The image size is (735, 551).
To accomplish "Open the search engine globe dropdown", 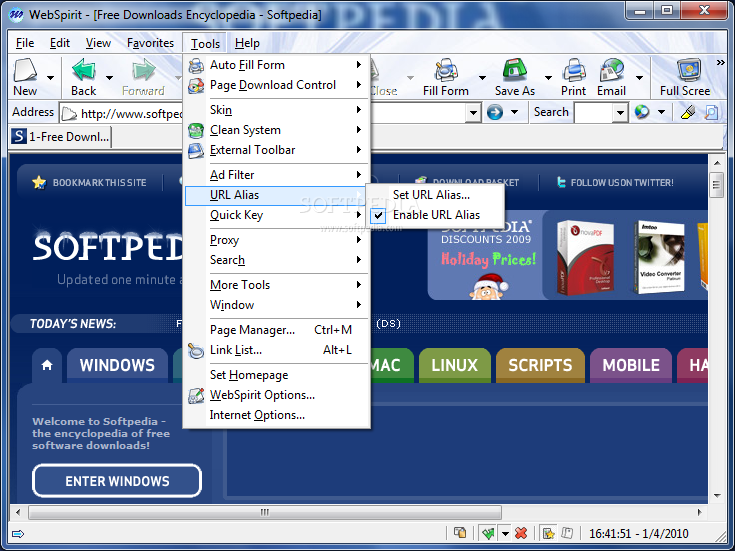I will [x=661, y=112].
